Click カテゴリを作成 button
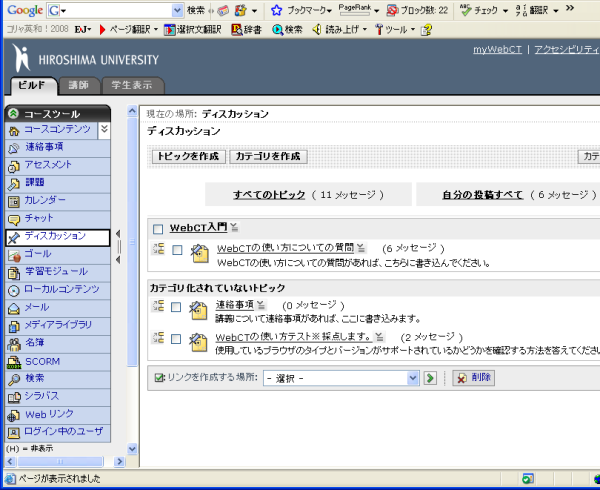Image resolution: width=600 pixels, height=490 pixels. 268,156
